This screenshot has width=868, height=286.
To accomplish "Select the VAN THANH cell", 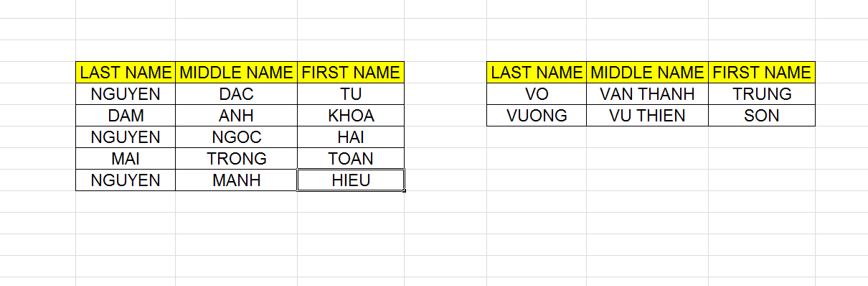I will pyautogui.click(x=647, y=94).
